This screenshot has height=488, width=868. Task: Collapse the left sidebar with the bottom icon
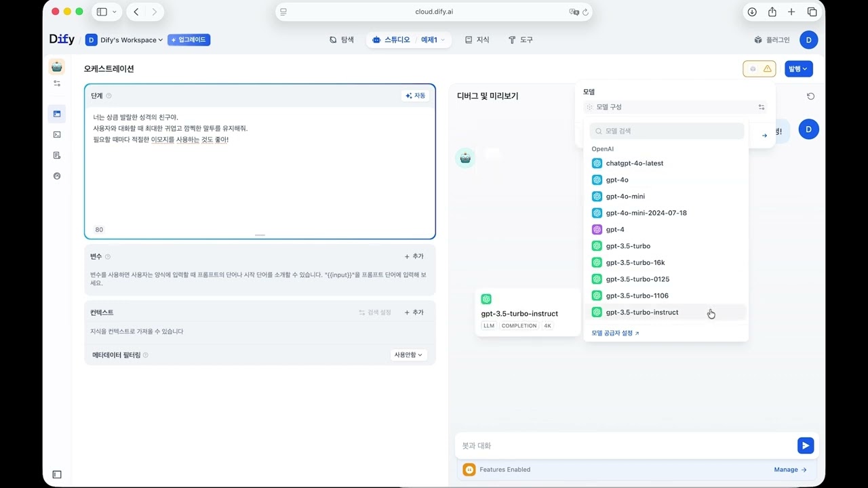pos(57,474)
